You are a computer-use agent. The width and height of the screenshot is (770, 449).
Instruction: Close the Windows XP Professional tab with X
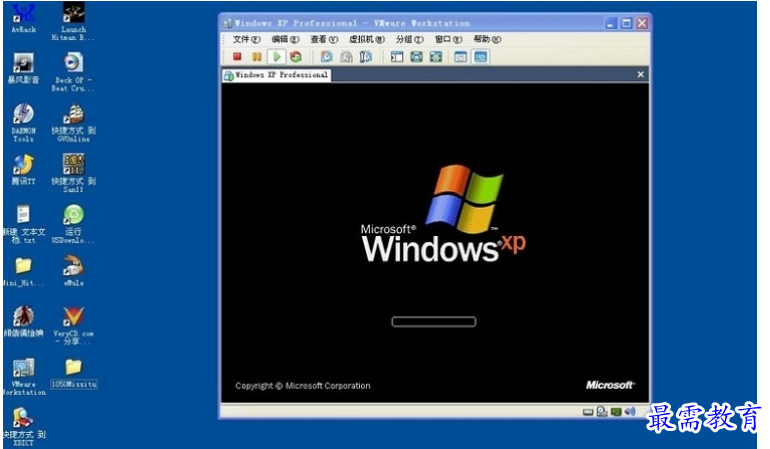coord(640,74)
